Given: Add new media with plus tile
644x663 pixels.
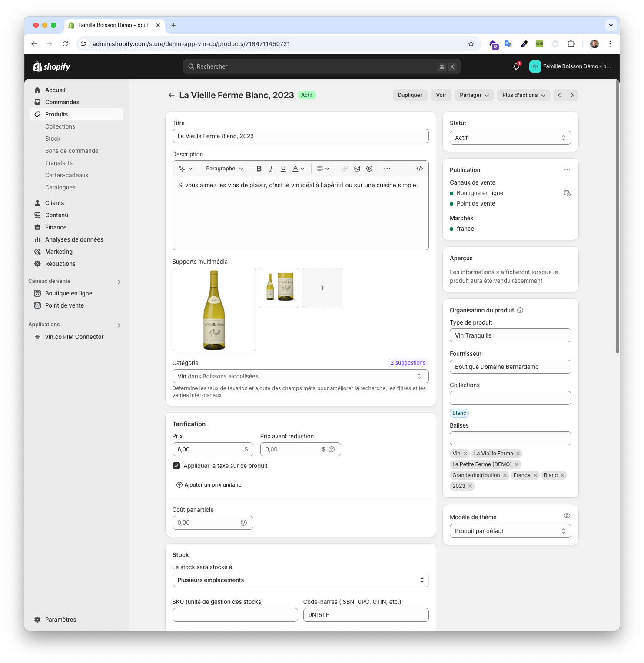Looking at the screenshot, I should [322, 288].
